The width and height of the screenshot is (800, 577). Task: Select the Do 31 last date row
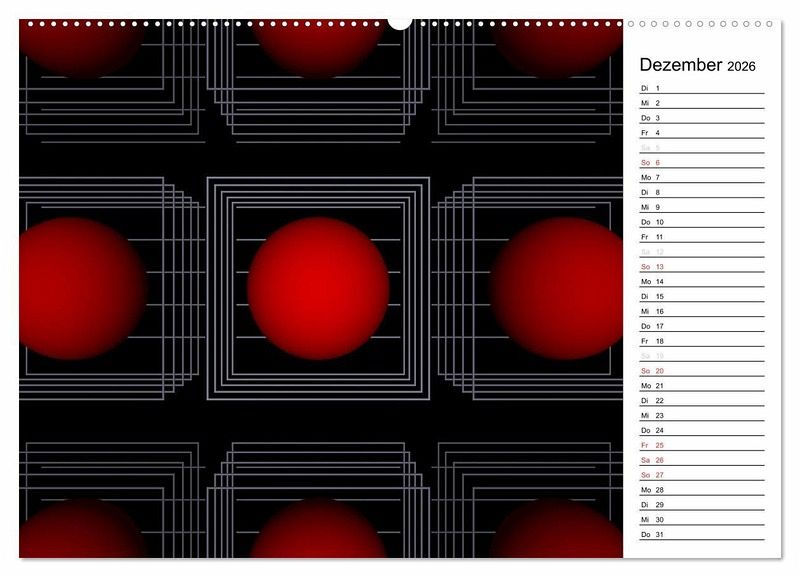click(x=700, y=534)
